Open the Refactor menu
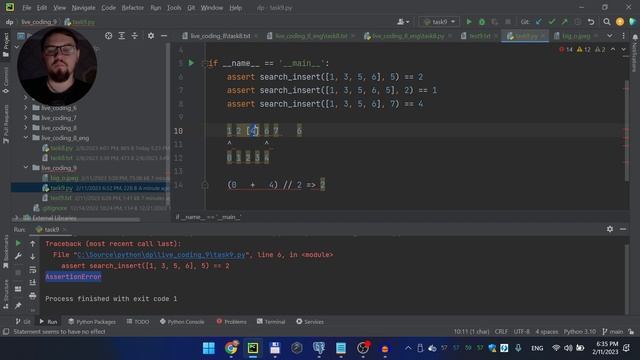Viewport: 640px width, 360px height. pyautogui.click(x=133, y=8)
